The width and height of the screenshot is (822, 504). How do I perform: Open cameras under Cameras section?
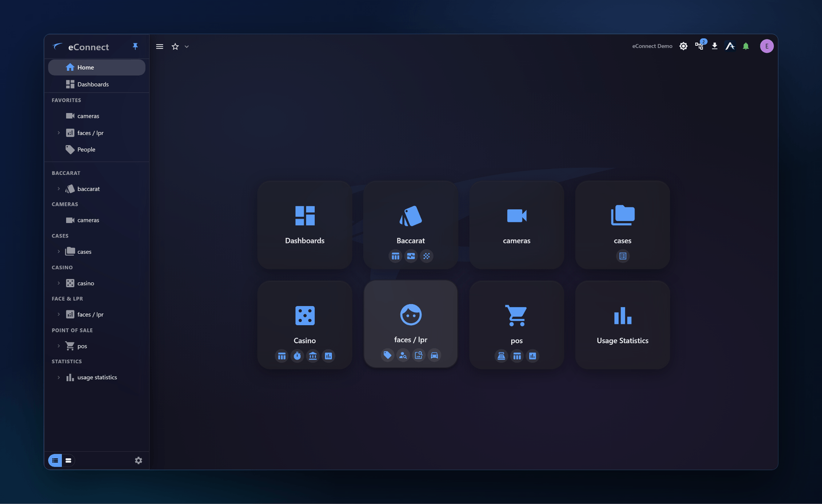point(97,220)
